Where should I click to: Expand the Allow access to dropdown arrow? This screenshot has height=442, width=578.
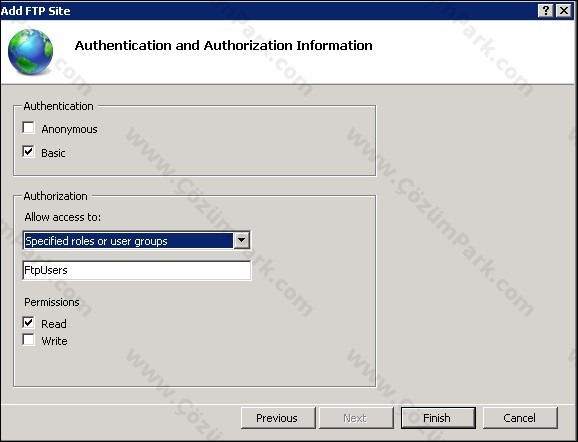(x=241, y=240)
